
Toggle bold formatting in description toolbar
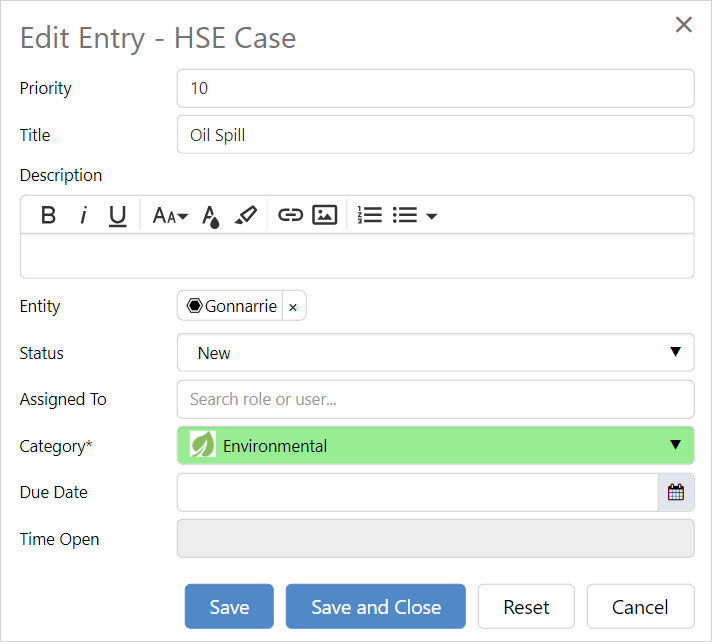(x=48, y=215)
